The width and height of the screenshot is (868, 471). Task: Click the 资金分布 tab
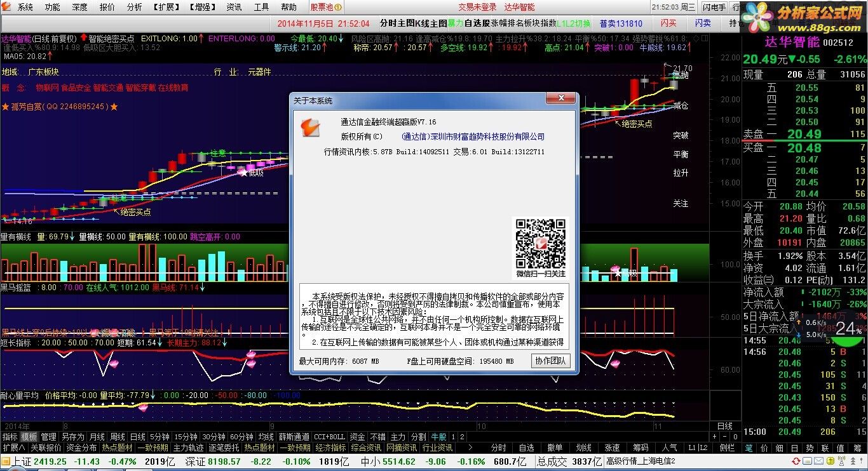(x=81, y=448)
